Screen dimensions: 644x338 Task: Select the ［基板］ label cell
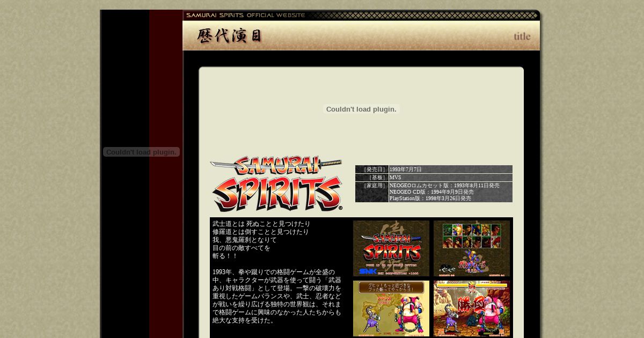(x=371, y=178)
